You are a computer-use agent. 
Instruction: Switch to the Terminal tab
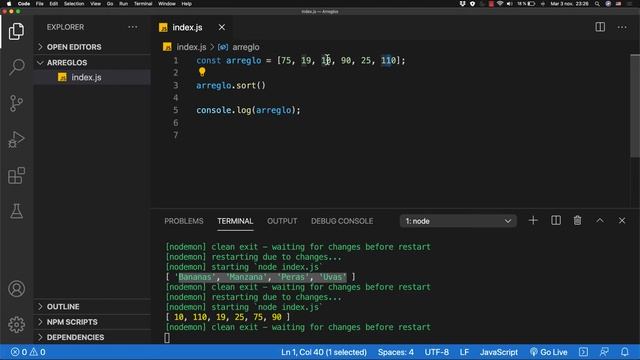[x=235, y=221]
